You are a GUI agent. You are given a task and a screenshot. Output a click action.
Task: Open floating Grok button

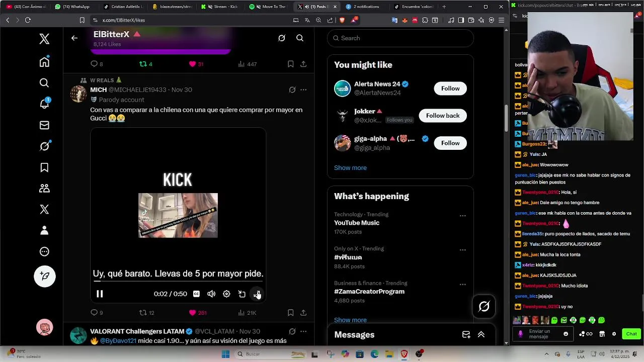click(484, 306)
